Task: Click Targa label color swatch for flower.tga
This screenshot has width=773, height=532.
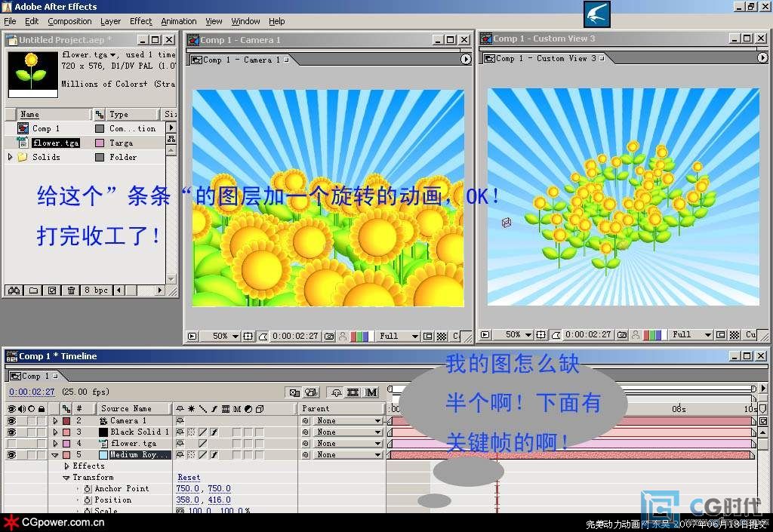Action: tap(100, 143)
